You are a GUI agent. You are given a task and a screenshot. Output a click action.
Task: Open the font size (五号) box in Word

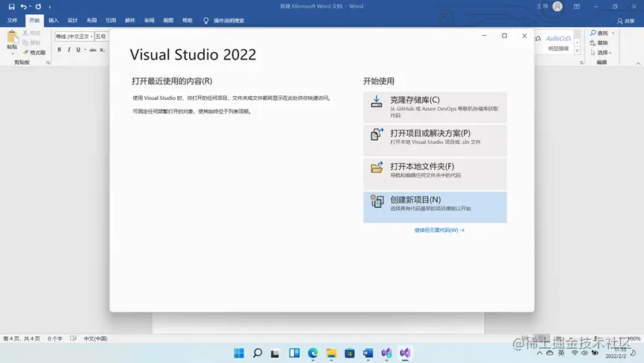101,37
